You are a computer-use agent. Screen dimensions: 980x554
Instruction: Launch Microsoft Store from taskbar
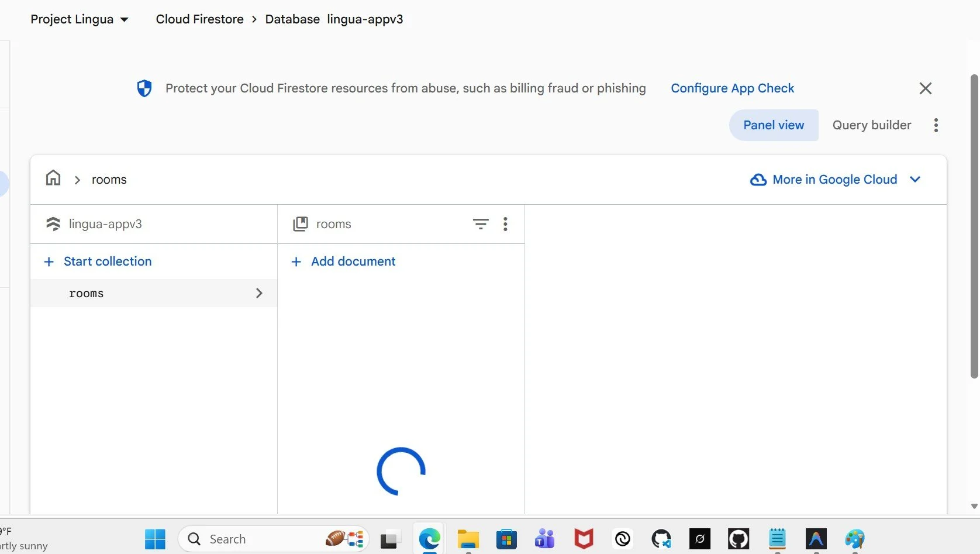point(506,539)
